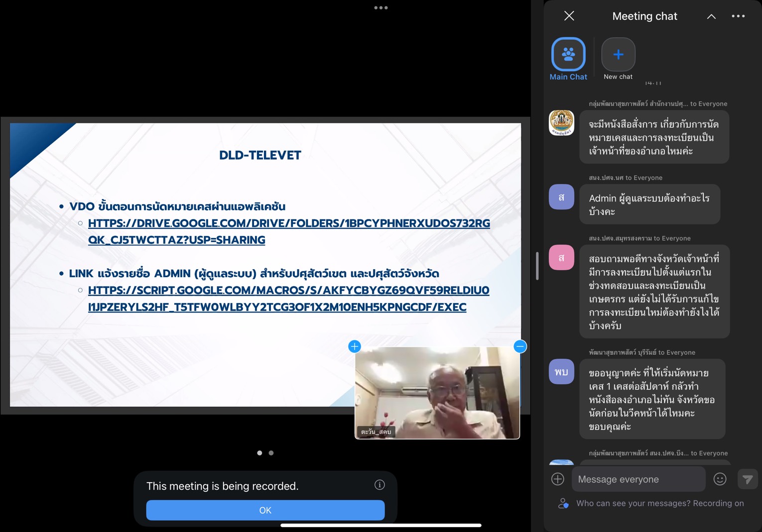The image size is (762, 532).
Task: Grab the chat panel divider handle
Action: tap(537, 266)
